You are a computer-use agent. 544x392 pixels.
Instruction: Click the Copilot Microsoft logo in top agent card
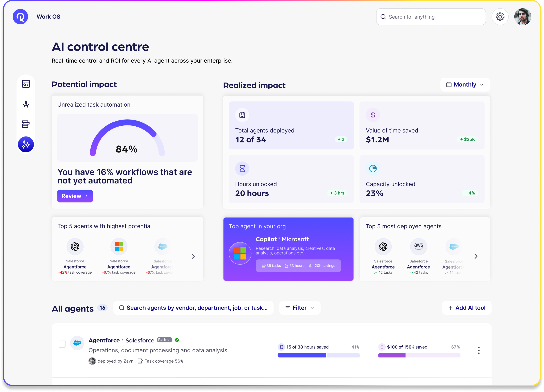(240, 253)
